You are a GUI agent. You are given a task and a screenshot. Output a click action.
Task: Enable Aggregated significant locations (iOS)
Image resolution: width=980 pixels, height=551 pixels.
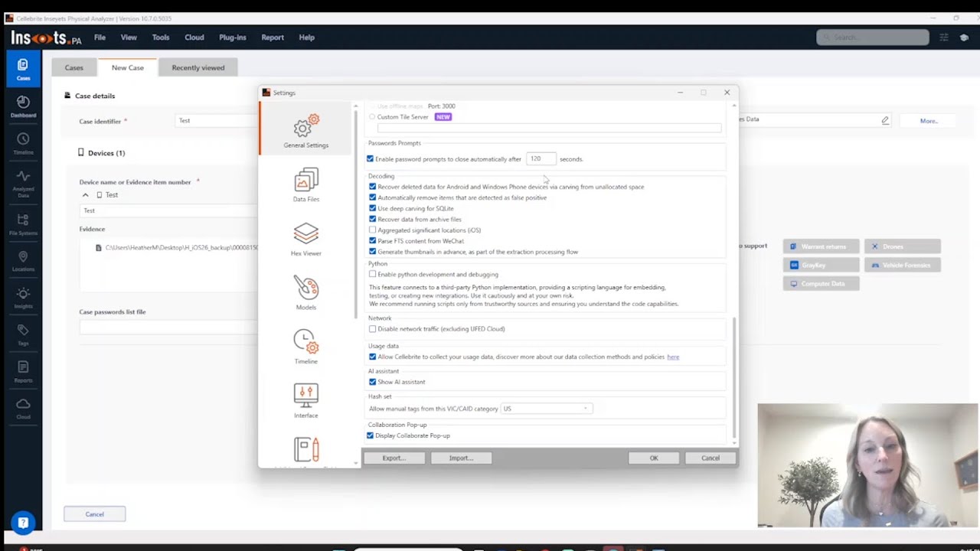pos(373,230)
